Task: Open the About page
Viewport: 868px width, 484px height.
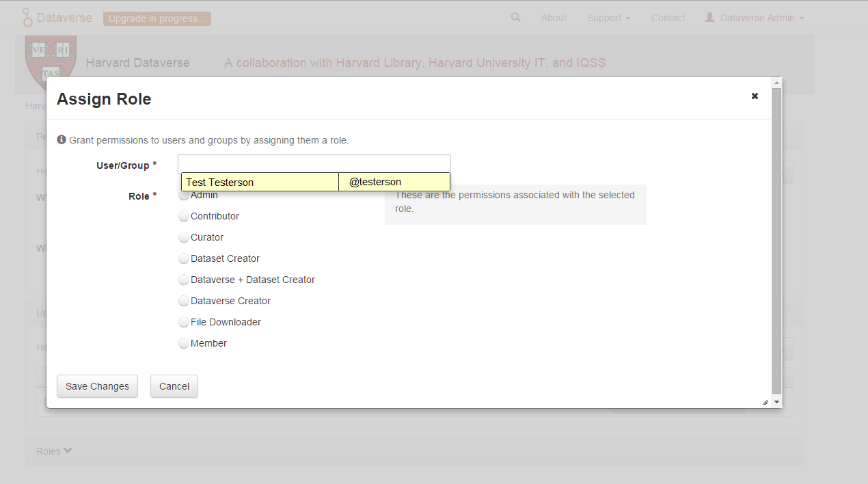Action: tap(553, 17)
